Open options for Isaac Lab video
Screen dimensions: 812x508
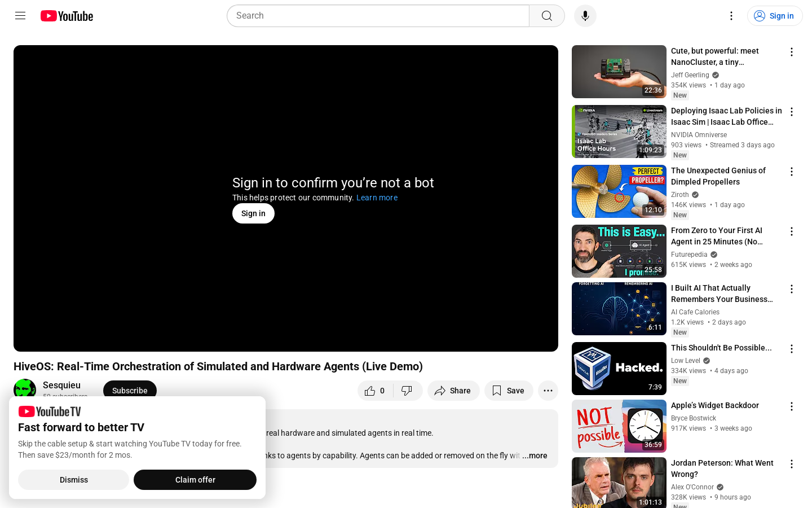[x=792, y=112]
